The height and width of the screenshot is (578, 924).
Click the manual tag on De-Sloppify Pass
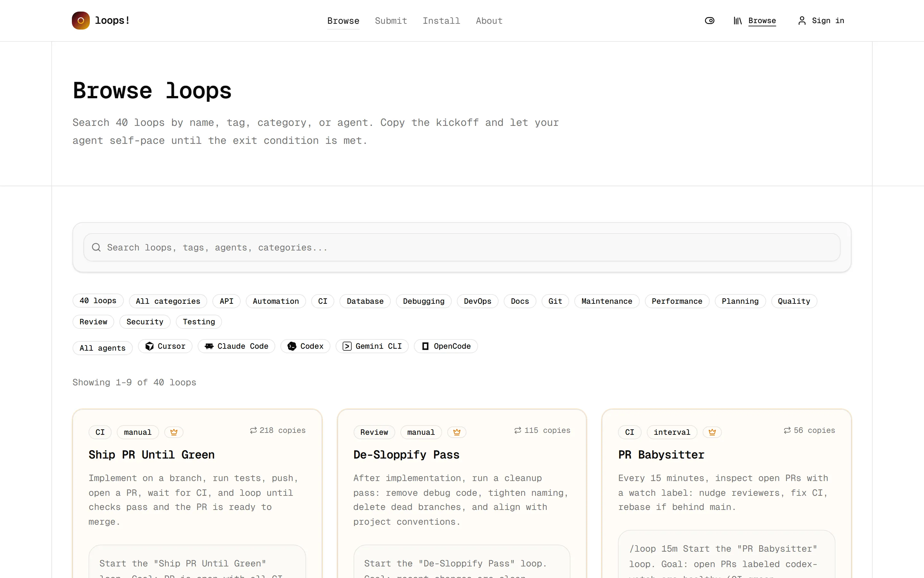[421, 432]
